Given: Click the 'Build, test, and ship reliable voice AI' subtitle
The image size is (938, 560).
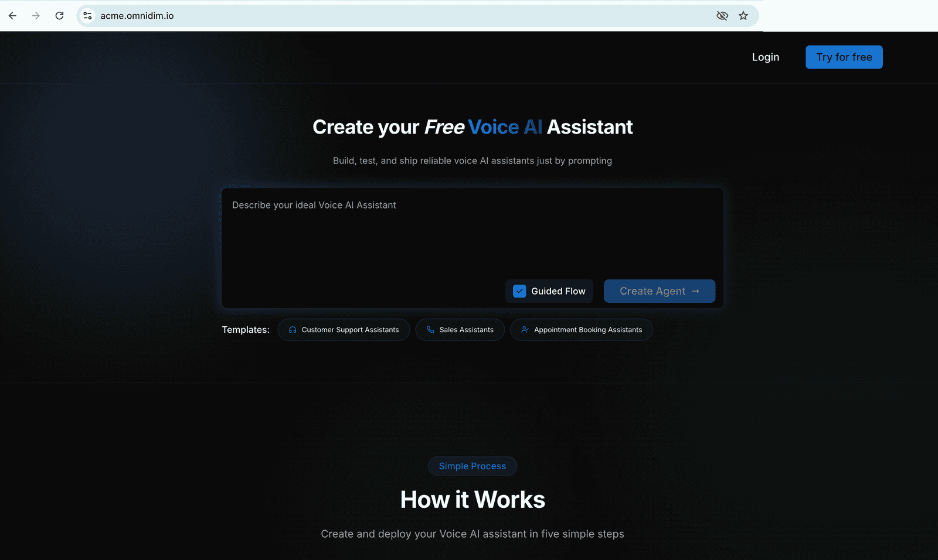Looking at the screenshot, I should 473,161.
